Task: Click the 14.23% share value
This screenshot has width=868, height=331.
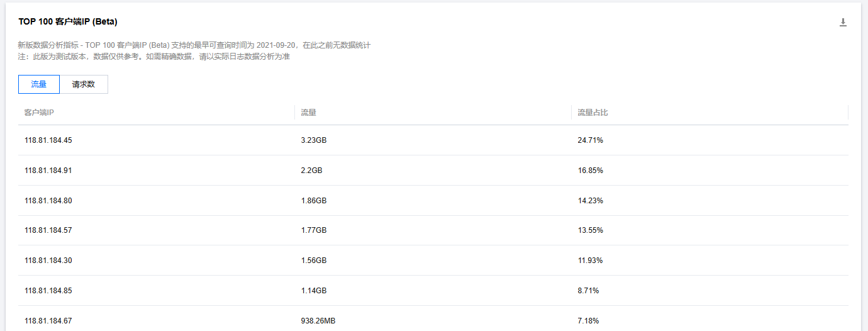Action: [x=590, y=201]
